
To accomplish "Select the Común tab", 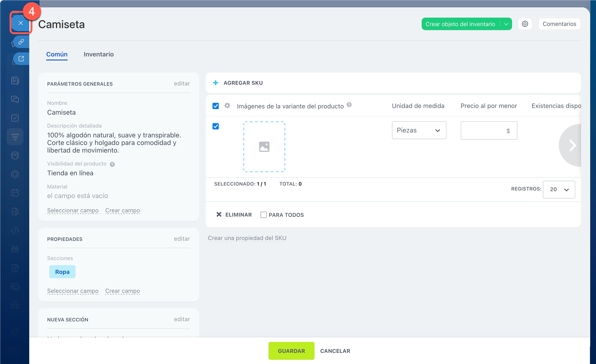I will pos(57,54).
